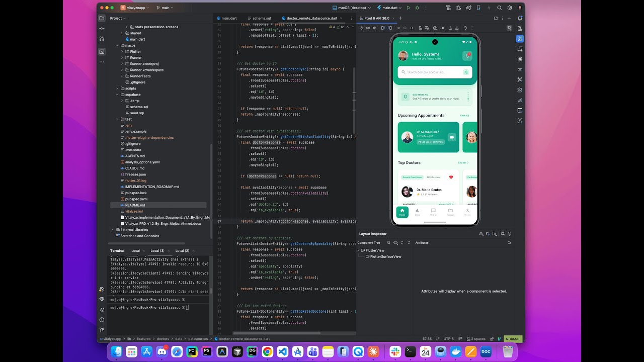Open macOS (desktop) device selector
Image resolution: width=644 pixels, height=362 pixels.
352,8
